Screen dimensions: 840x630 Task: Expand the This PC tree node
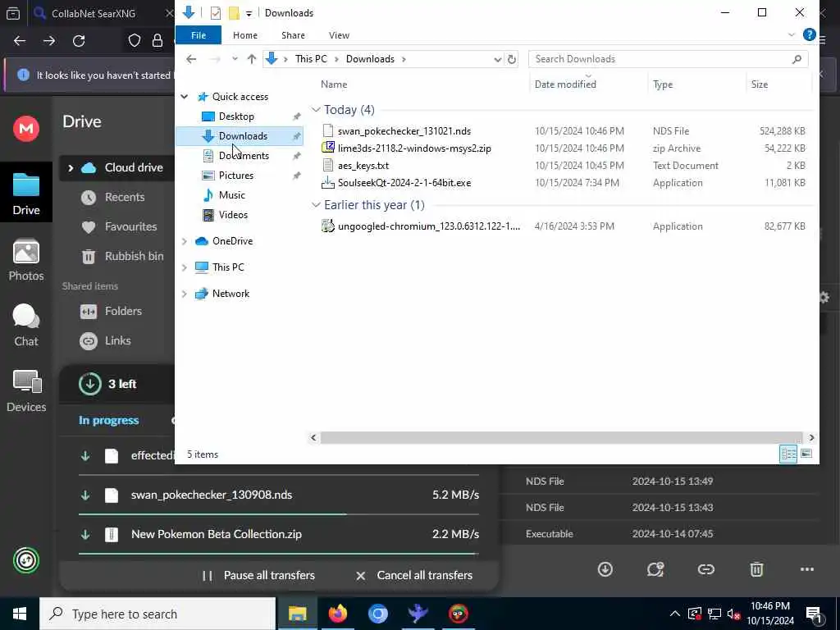(185, 267)
